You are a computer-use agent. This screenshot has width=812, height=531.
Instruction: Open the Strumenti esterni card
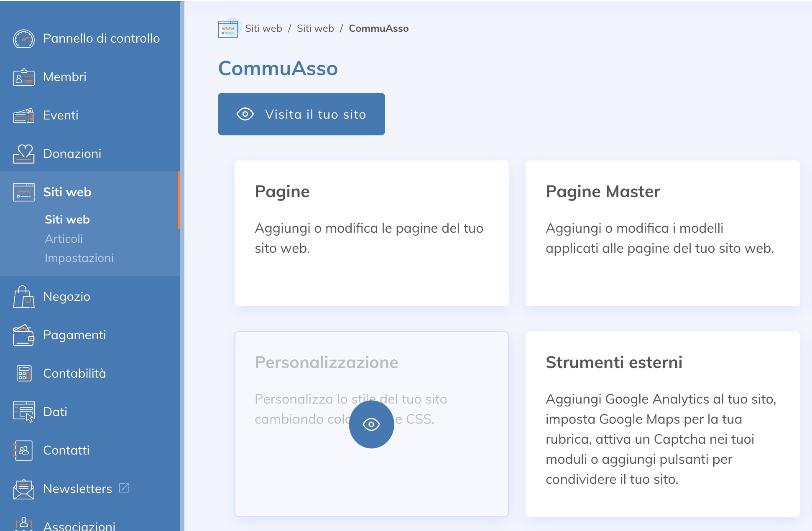click(x=662, y=424)
